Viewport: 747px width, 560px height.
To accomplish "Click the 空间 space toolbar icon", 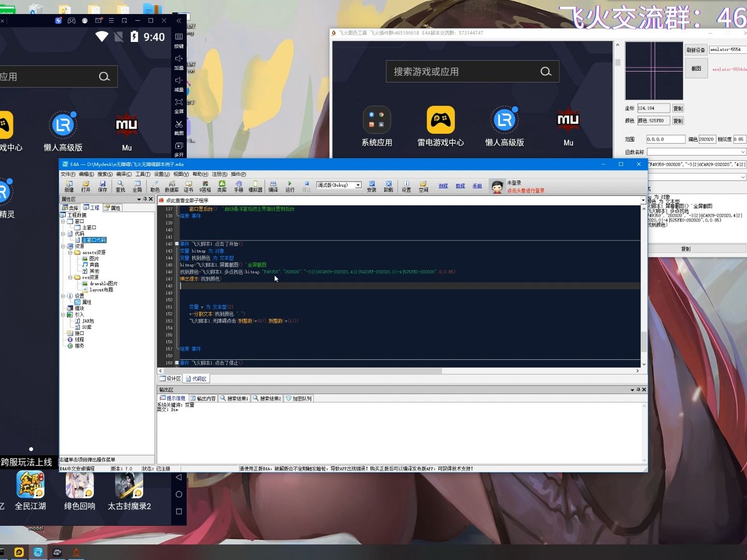I will [423, 186].
